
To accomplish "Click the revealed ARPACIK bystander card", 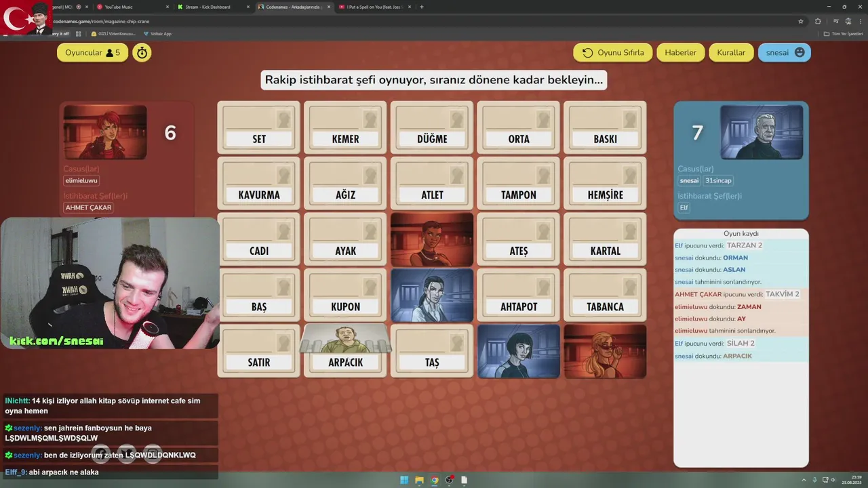I will pyautogui.click(x=345, y=350).
